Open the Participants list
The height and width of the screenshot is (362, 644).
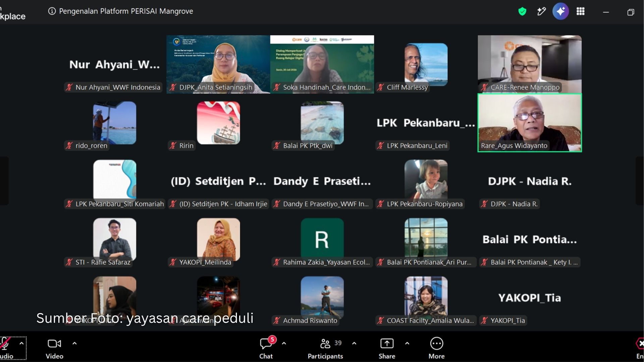tap(325, 348)
